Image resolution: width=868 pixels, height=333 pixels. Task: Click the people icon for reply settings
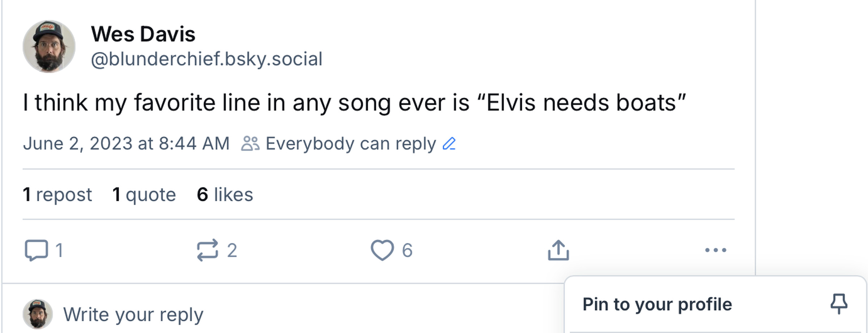pyautogui.click(x=250, y=144)
